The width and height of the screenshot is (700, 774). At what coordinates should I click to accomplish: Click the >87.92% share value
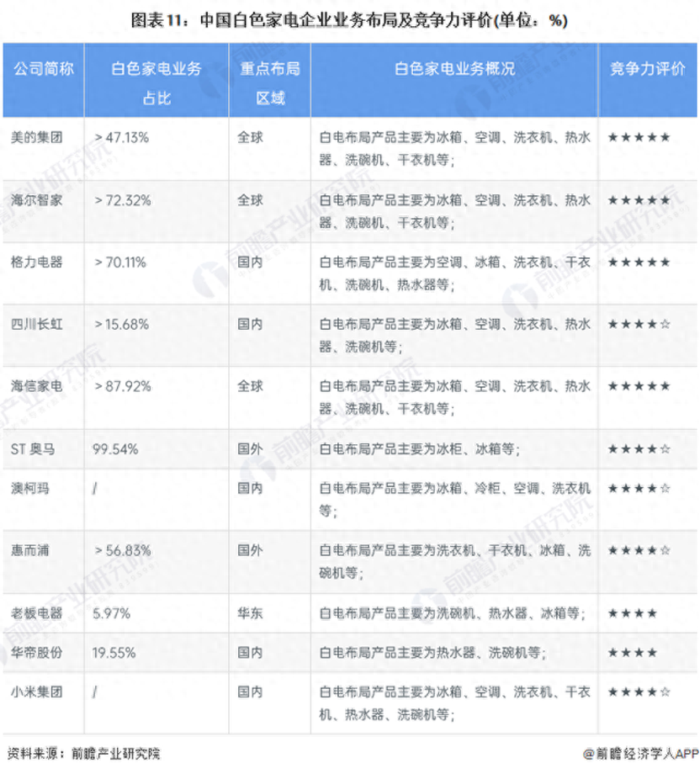click(x=123, y=386)
